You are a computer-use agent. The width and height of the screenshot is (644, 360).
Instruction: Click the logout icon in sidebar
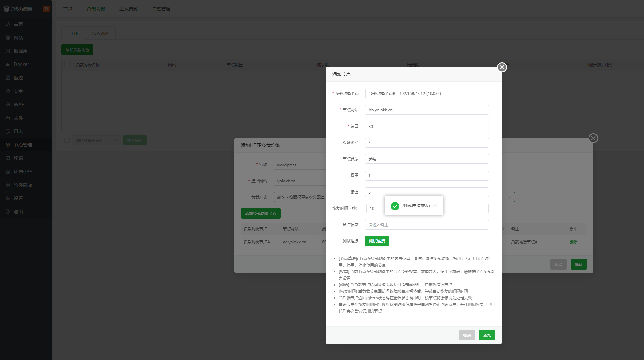(8, 212)
